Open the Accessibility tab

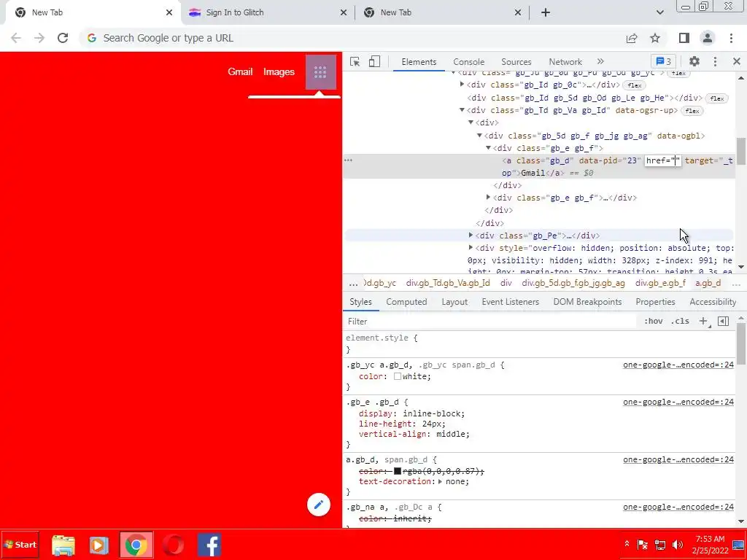point(713,302)
